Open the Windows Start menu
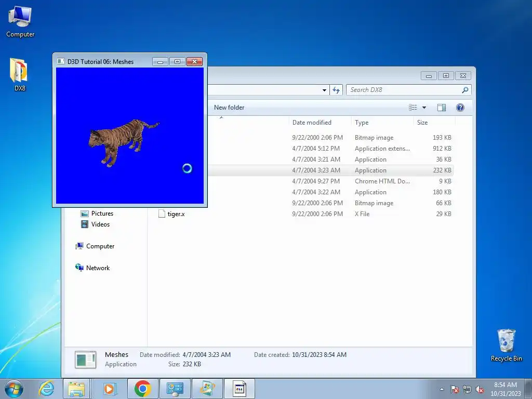Image resolution: width=532 pixels, height=399 pixels. click(x=14, y=389)
